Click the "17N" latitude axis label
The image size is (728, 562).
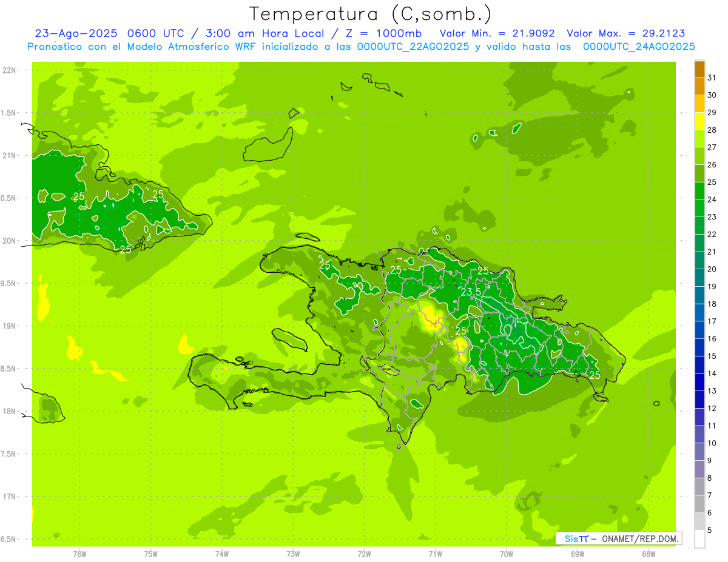click(8, 497)
